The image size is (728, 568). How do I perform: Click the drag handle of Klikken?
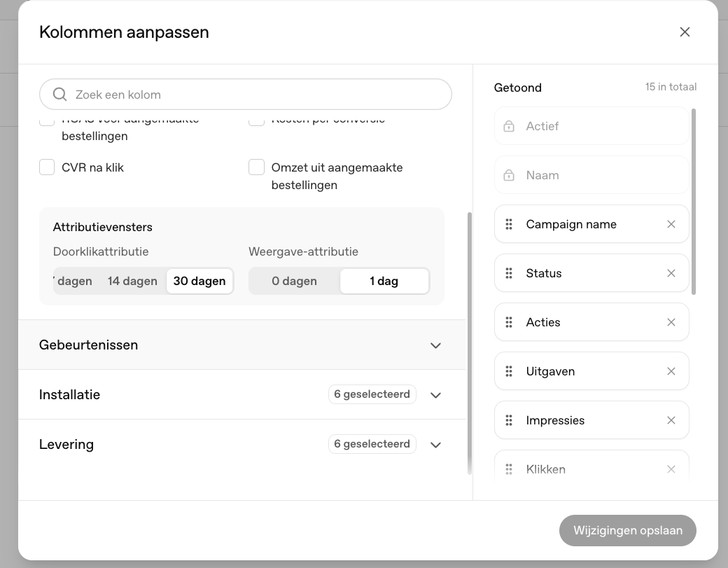pos(509,469)
